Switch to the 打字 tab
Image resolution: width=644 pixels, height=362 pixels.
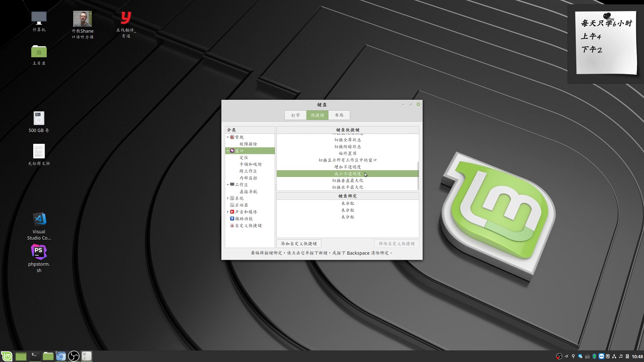(295, 115)
